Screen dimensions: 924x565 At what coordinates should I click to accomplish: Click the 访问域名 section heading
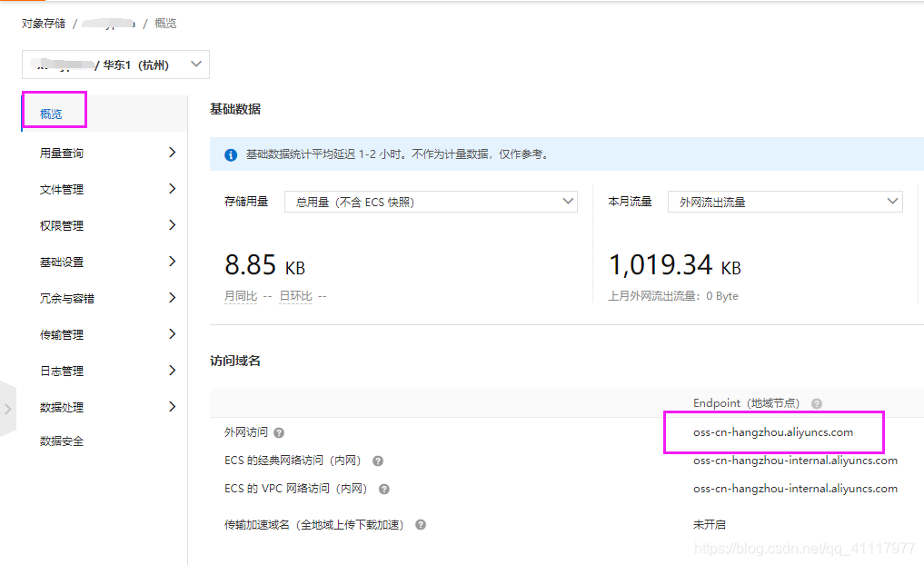235,361
